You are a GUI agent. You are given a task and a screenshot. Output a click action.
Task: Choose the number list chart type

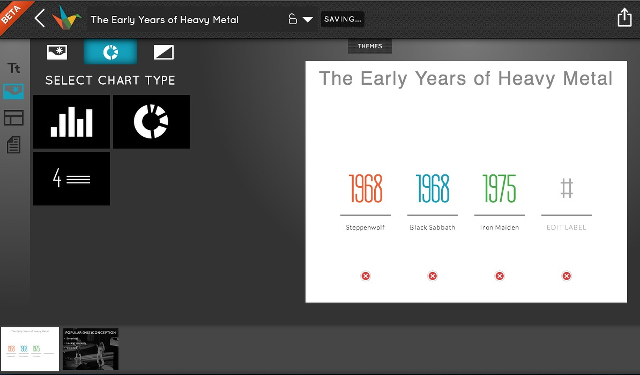71,178
